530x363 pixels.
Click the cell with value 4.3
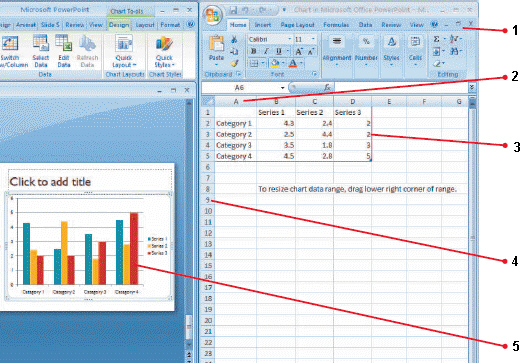276,123
